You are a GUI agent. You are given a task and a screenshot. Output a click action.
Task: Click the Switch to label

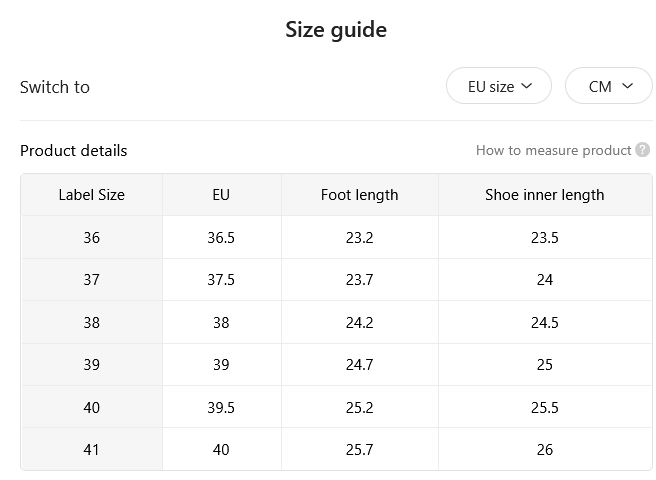click(x=55, y=87)
